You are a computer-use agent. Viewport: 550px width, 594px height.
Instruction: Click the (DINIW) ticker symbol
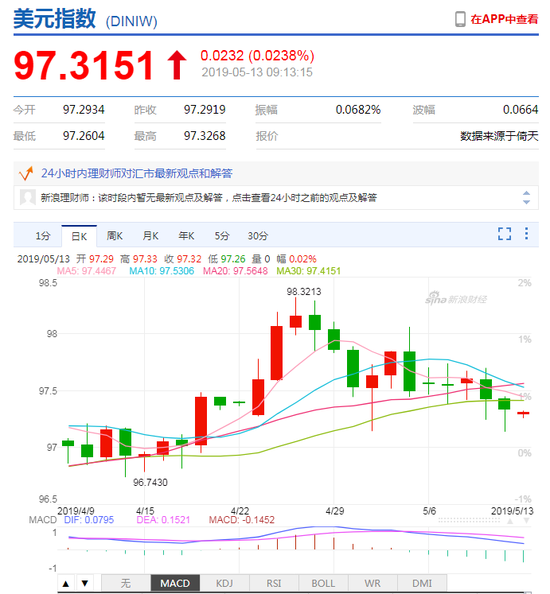[131, 22]
